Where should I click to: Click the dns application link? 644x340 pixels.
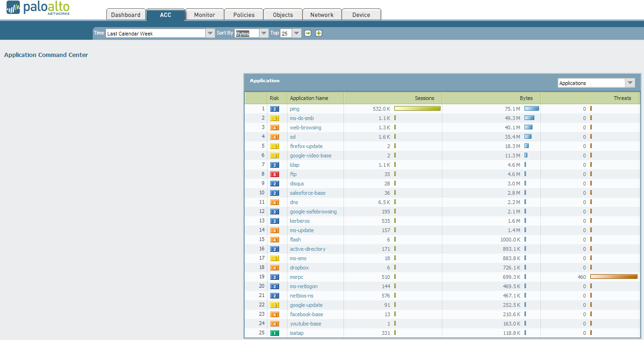pos(294,202)
